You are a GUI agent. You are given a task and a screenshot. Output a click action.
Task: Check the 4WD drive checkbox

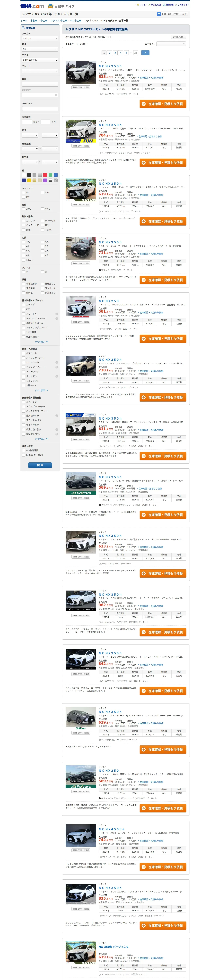[42, 209]
